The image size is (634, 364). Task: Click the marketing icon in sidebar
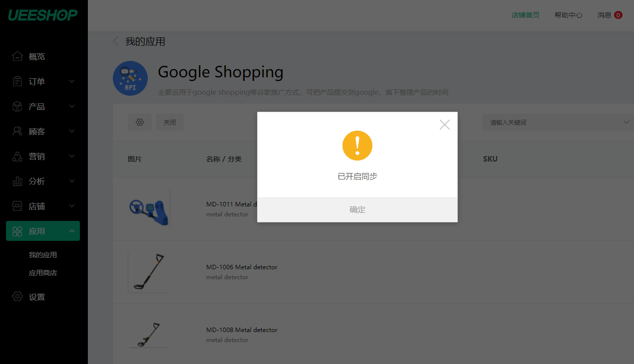17,156
